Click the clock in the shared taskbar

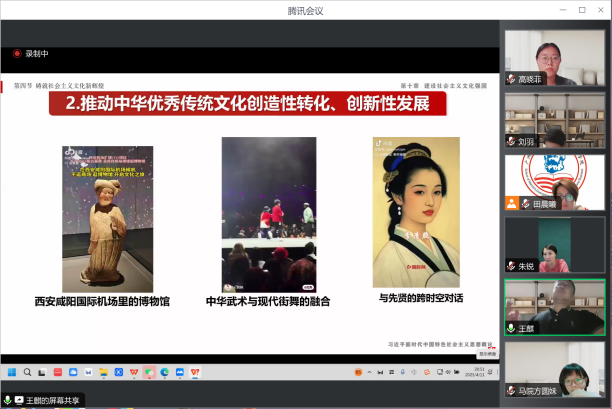[481, 372]
